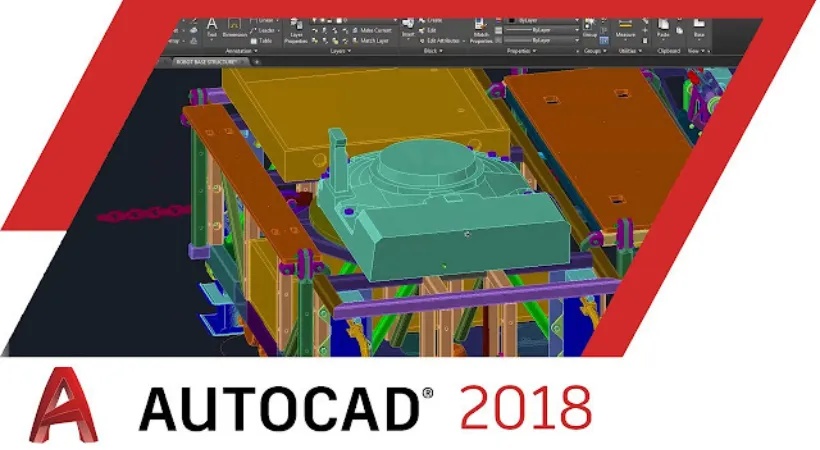820x450 pixels.
Task: Expand the Layers panel title
Action: [340, 51]
